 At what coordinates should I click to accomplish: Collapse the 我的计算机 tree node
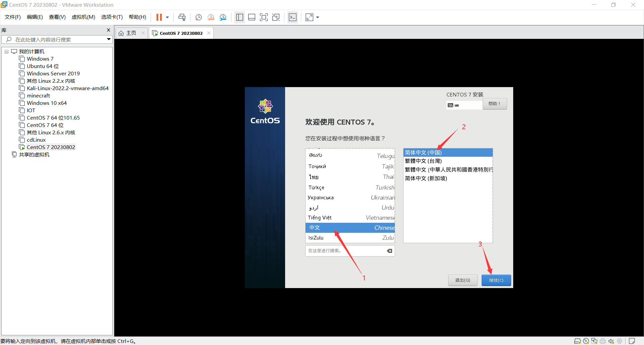(6, 52)
